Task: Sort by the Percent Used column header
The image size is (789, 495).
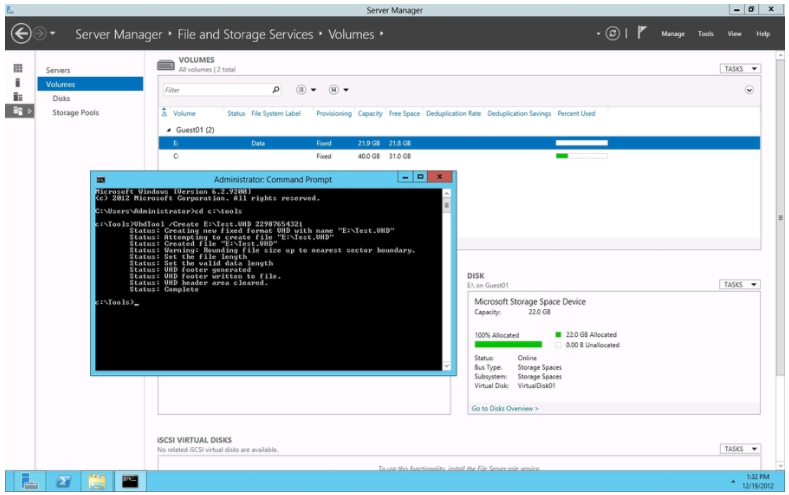Action: 576,114
